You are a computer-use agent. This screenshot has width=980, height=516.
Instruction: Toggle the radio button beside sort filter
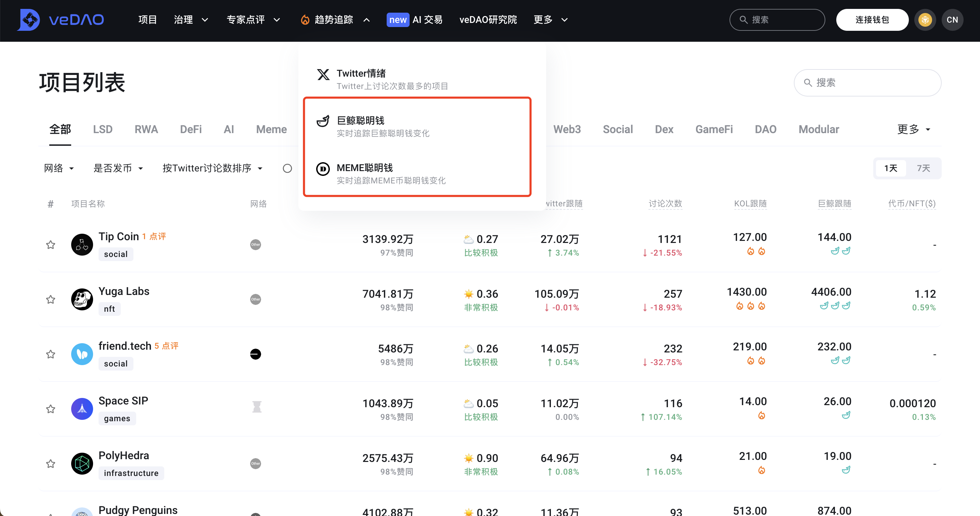coord(287,168)
